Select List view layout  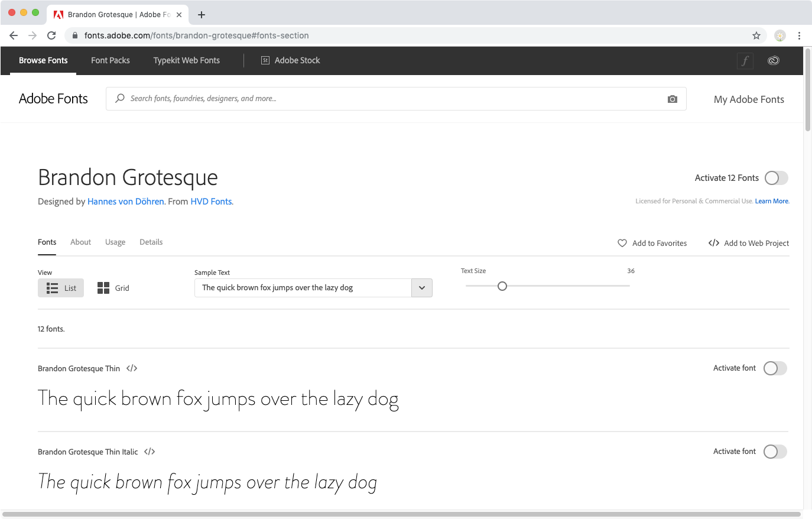(61, 288)
